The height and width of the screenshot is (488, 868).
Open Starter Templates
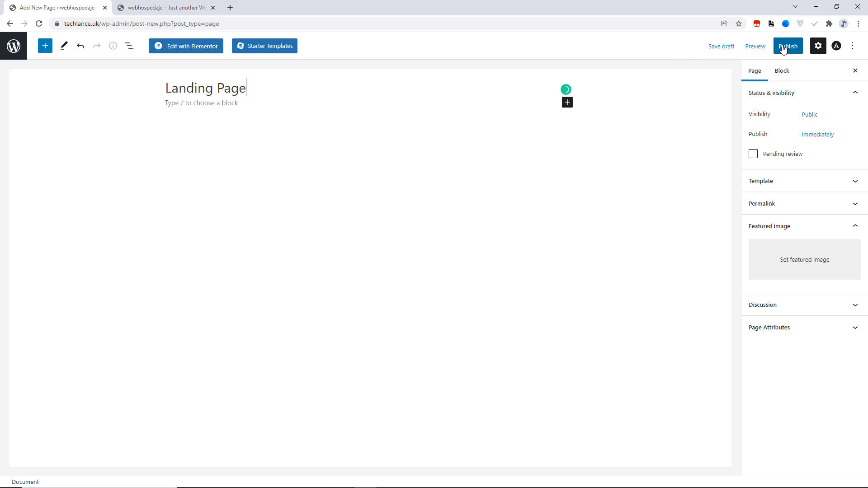pos(264,46)
